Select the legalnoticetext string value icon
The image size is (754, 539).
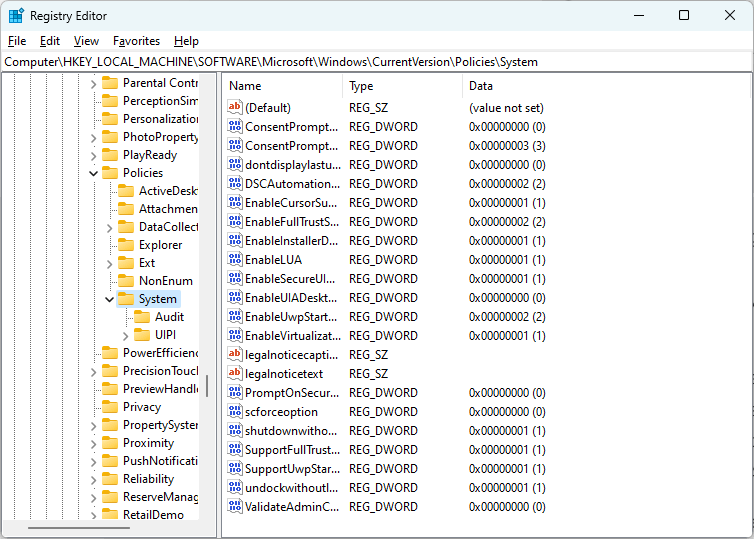coord(235,374)
